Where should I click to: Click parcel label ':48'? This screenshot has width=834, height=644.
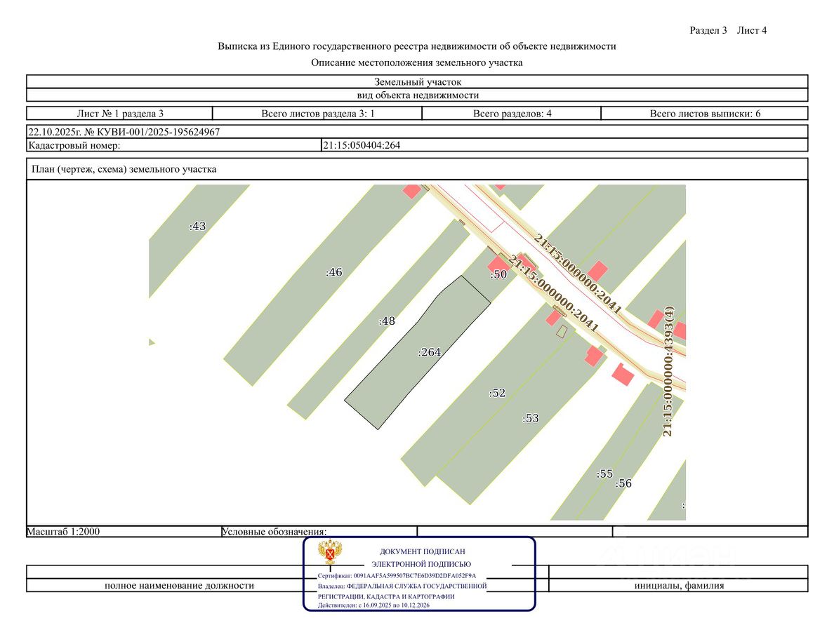[387, 321]
